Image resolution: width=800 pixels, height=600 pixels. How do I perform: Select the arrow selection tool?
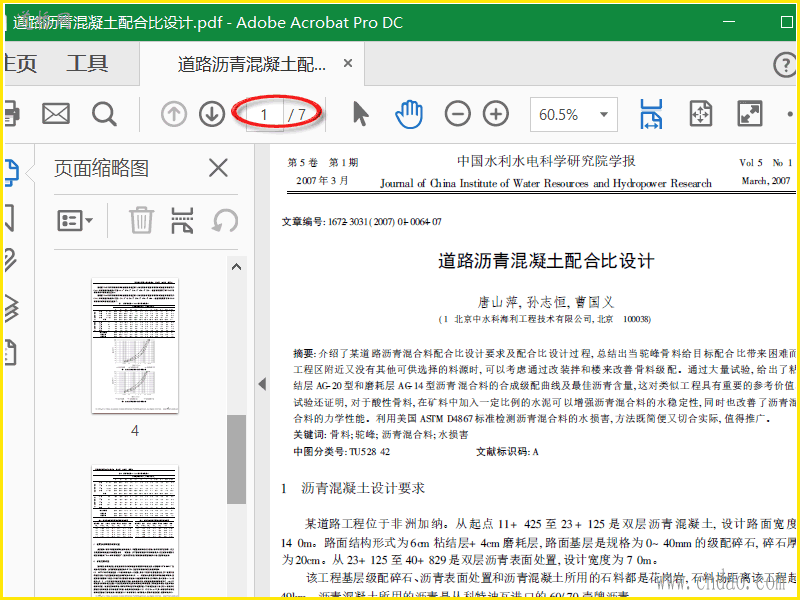[x=360, y=114]
